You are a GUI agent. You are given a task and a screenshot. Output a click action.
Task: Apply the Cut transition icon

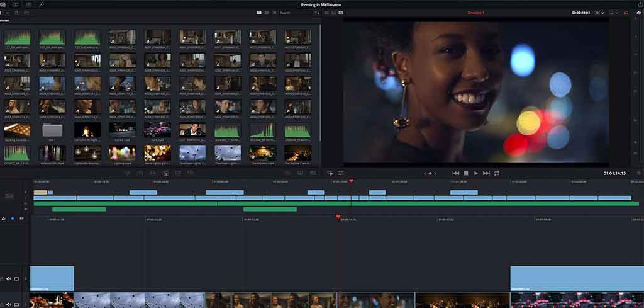(x=287, y=173)
